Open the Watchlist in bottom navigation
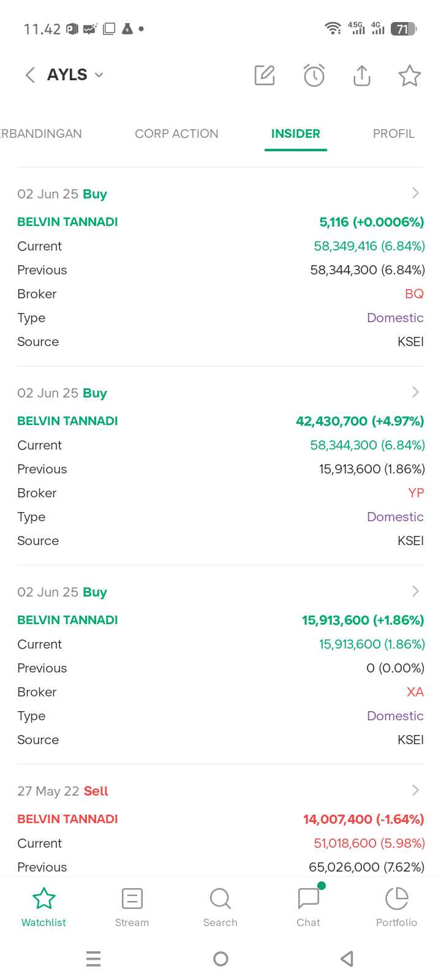The width and height of the screenshot is (441, 980). click(43, 907)
